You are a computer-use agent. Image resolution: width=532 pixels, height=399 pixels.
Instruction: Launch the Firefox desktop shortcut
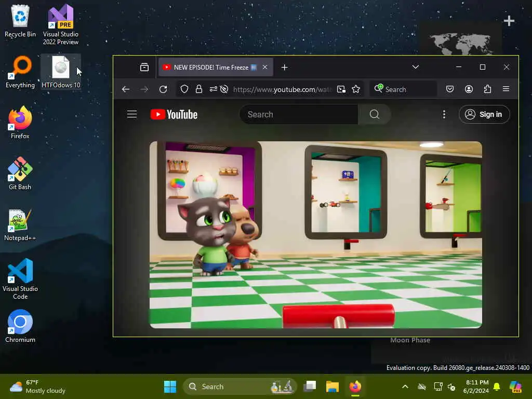(20, 123)
